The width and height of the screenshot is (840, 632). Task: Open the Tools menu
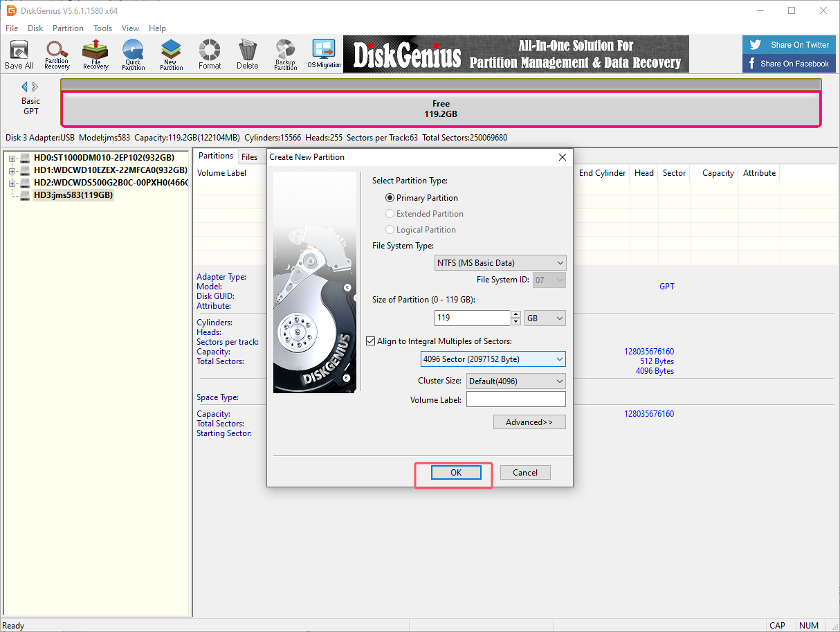(103, 28)
